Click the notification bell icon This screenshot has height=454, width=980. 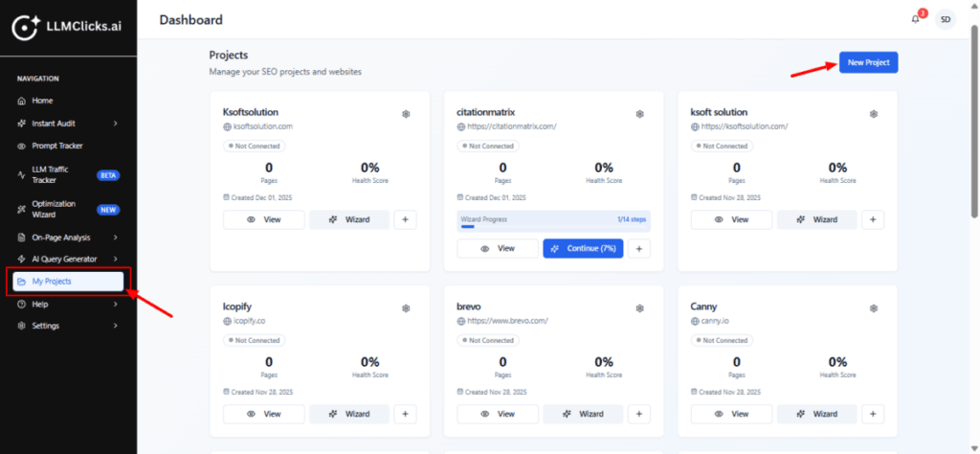[x=915, y=19]
